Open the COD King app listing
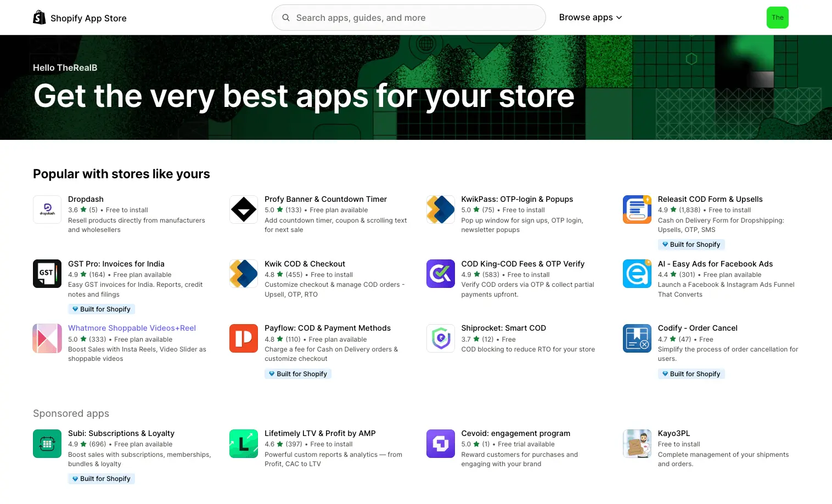Screen dimensions: 832x504 [x=523, y=264]
